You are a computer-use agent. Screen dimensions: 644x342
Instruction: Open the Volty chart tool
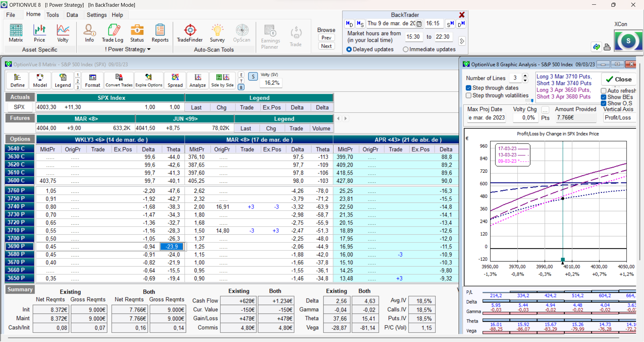click(63, 33)
